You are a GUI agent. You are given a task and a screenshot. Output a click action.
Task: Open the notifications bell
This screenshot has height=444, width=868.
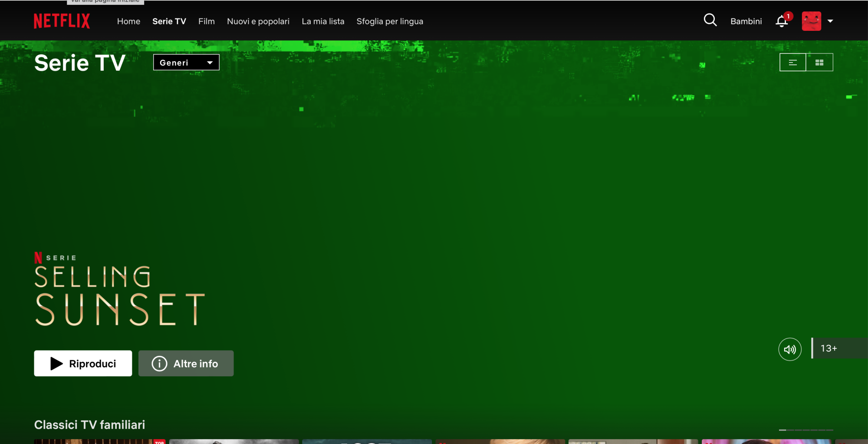(x=782, y=21)
